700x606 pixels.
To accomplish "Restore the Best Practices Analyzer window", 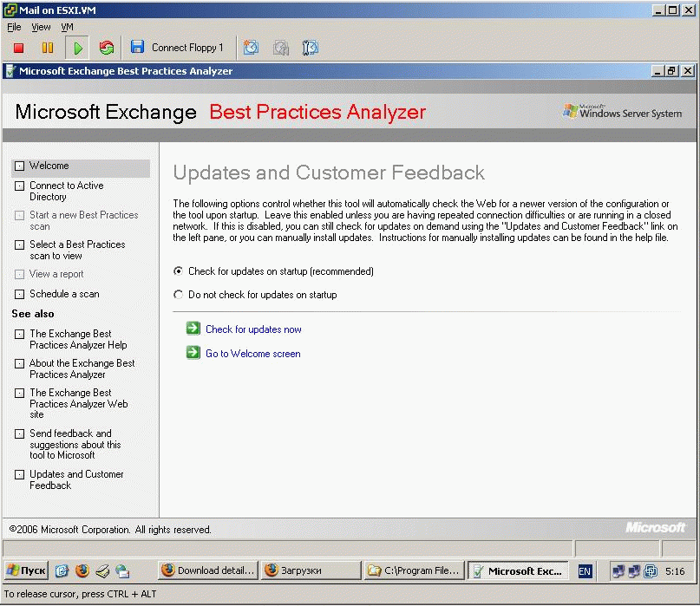I will click(671, 71).
